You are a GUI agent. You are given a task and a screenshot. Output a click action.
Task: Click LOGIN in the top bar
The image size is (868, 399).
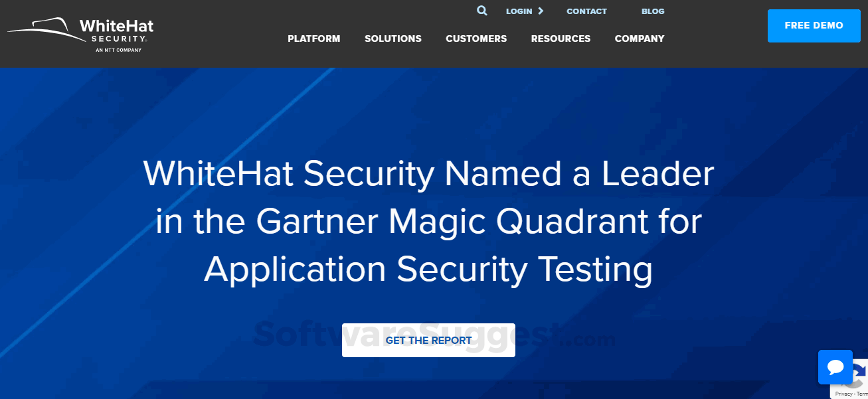517,11
